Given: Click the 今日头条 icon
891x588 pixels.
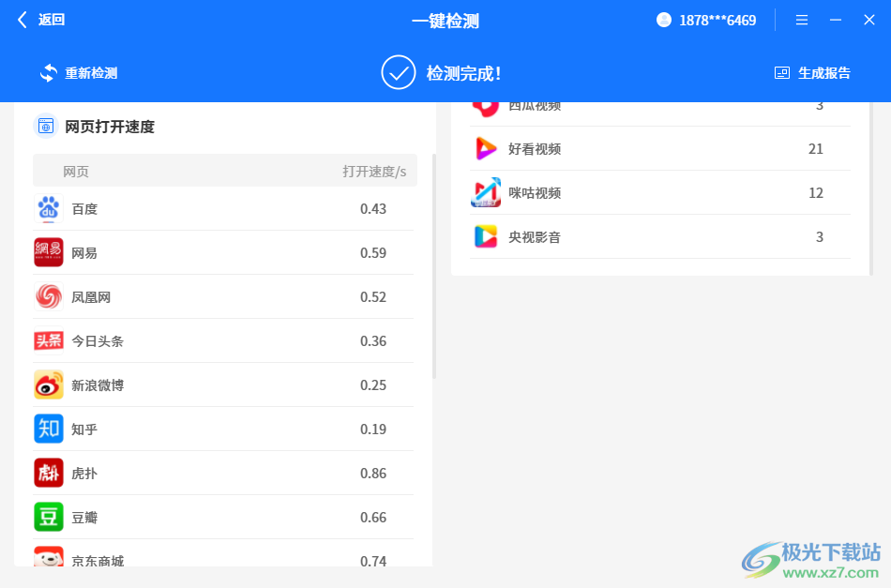Looking at the screenshot, I should (x=48, y=340).
